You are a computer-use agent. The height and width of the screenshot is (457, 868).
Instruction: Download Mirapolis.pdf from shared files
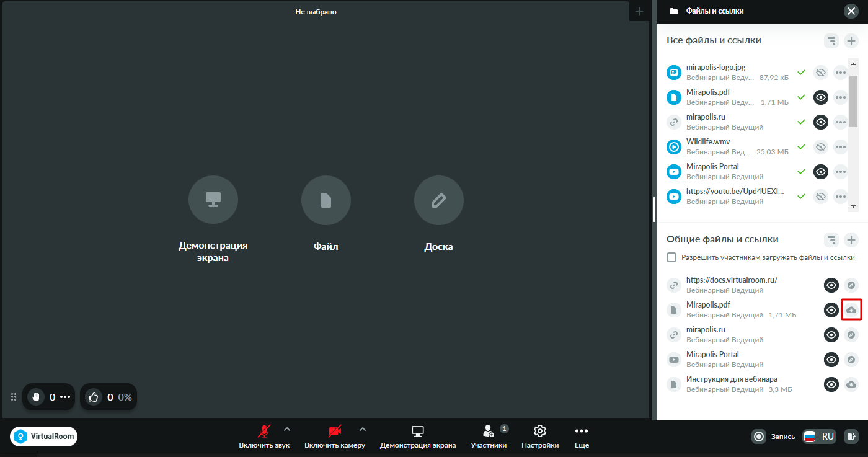click(851, 310)
